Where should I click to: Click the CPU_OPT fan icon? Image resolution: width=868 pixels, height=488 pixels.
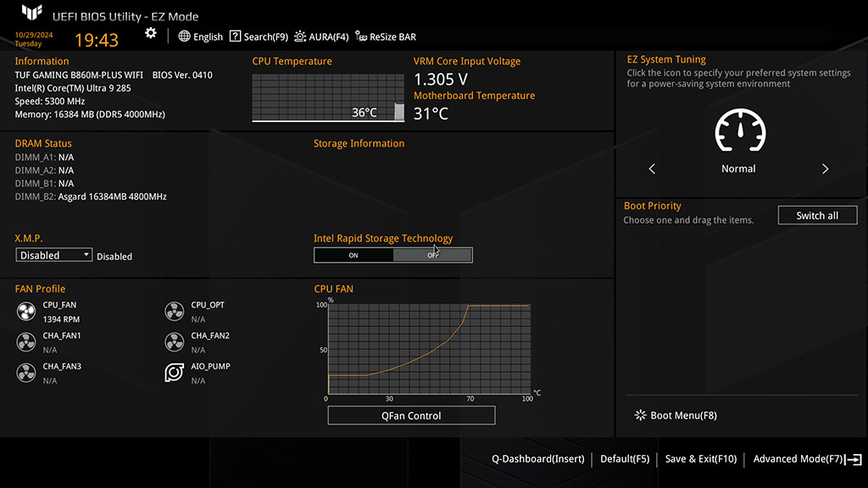point(175,312)
